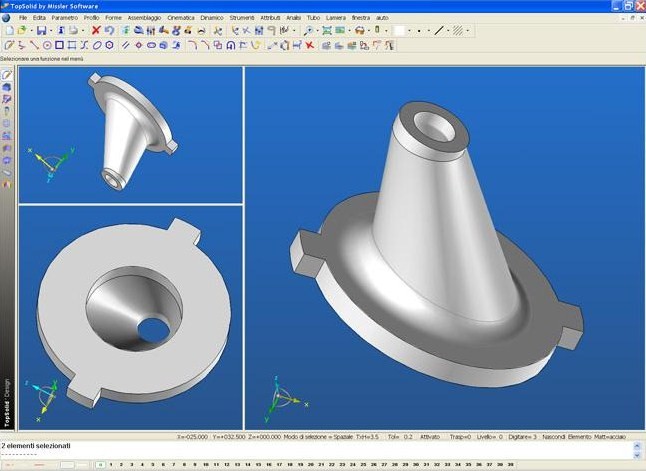Viewport: 646px width, 471px height.
Task: Select the blue solid shape icon in sidebar
Action: (x=7, y=87)
